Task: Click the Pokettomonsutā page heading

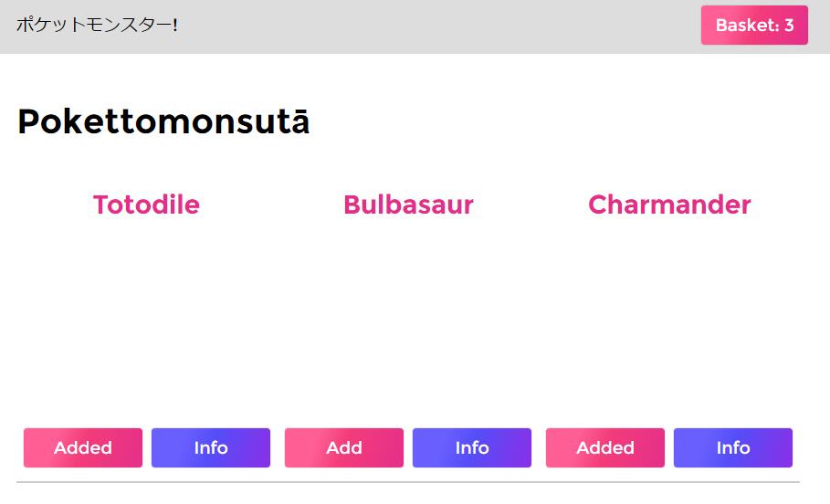Action: coord(163,122)
